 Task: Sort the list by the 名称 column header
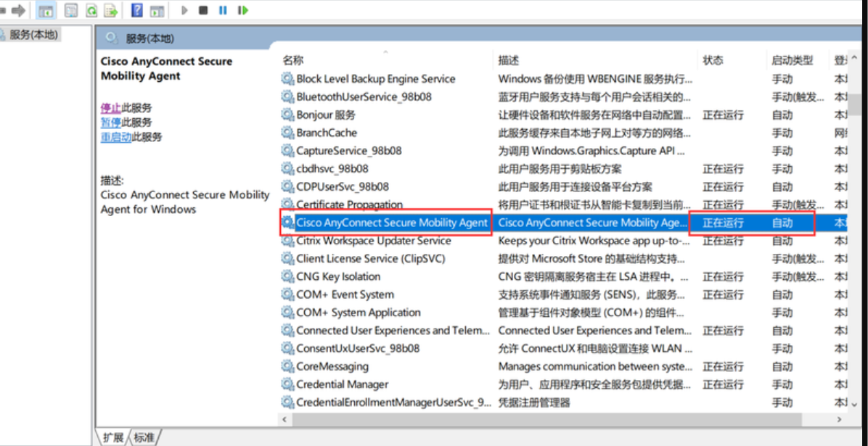coord(293,60)
